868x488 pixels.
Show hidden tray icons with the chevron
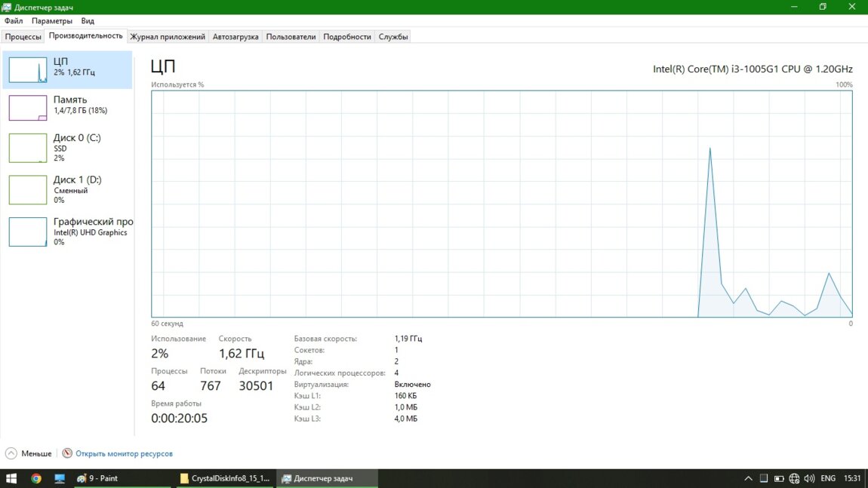(748, 478)
